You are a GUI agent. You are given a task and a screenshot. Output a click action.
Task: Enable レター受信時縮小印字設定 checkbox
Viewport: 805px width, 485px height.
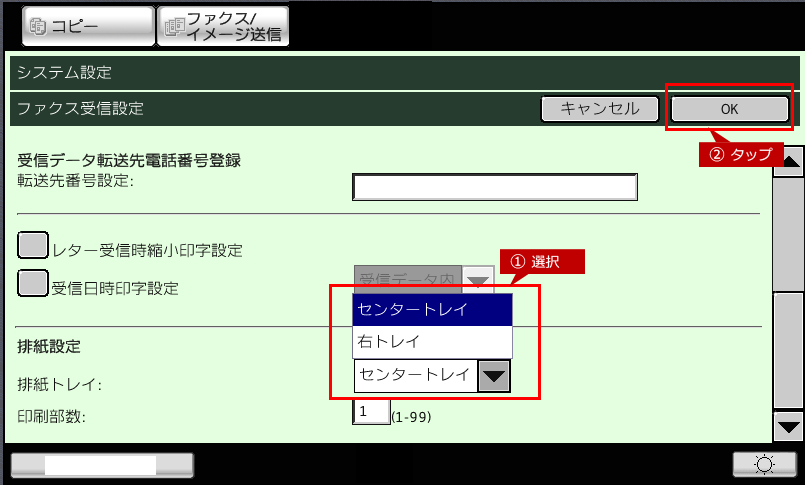pos(33,245)
